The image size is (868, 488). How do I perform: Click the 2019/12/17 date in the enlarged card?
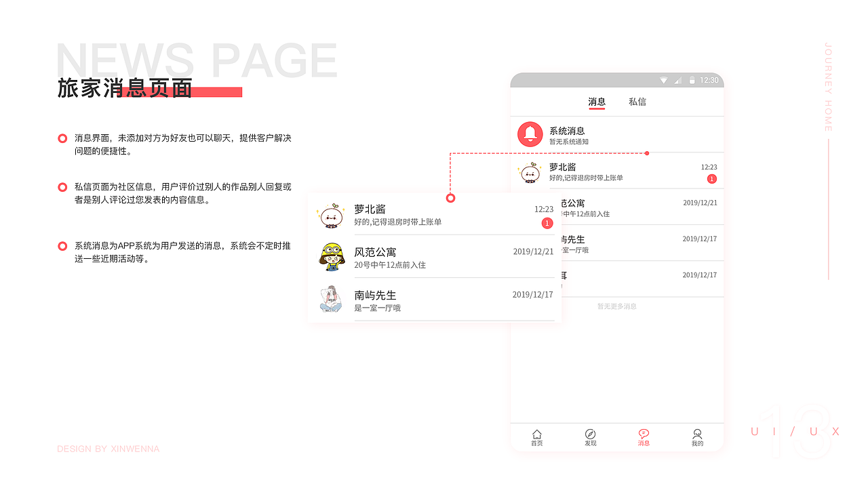point(533,295)
